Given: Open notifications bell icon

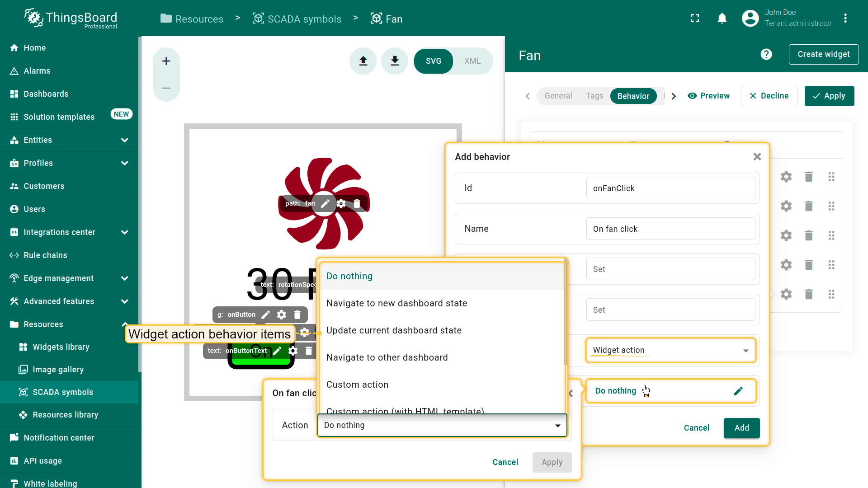Looking at the screenshot, I should pos(722,19).
